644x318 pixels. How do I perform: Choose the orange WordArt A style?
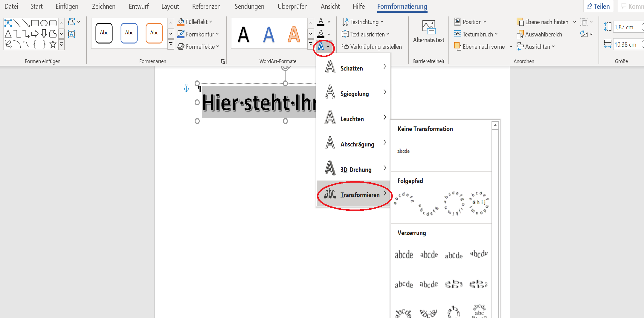(x=294, y=34)
